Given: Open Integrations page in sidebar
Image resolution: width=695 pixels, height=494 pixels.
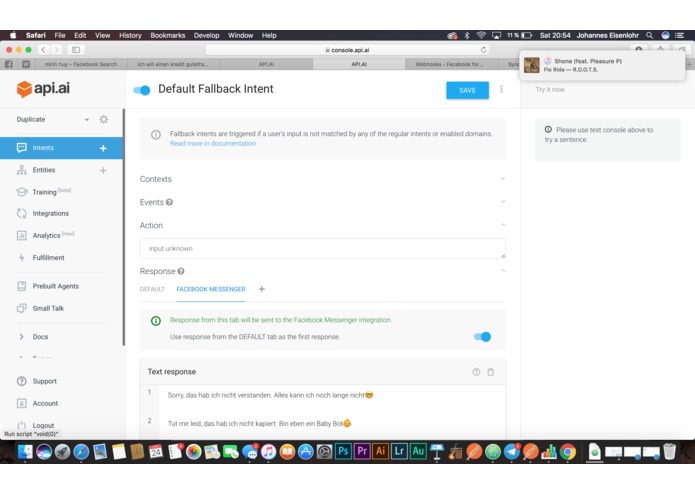Looking at the screenshot, I should 51,214.
